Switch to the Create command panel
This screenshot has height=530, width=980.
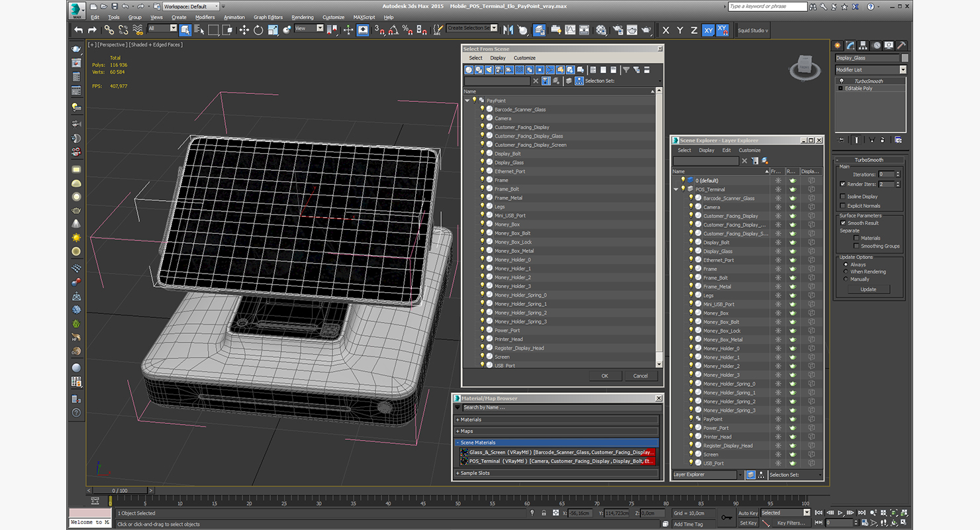pyautogui.click(x=838, y=46)
